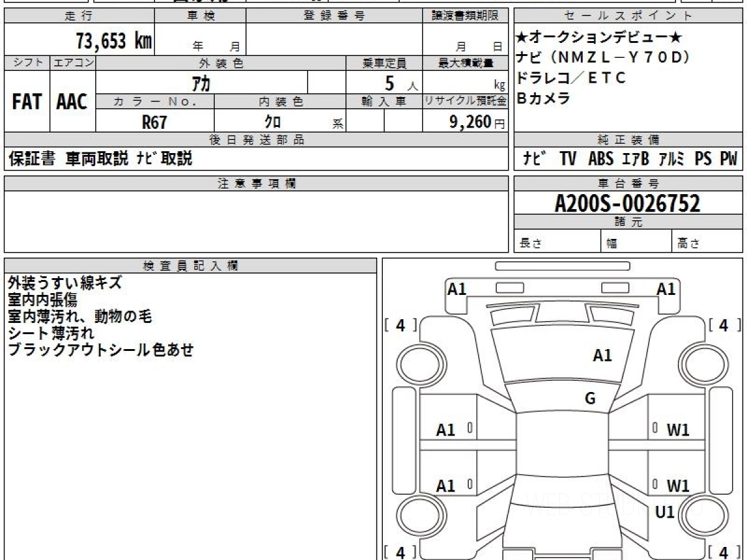
Task: Click the セールスポイント header
Action: click(x=629, y=16)
